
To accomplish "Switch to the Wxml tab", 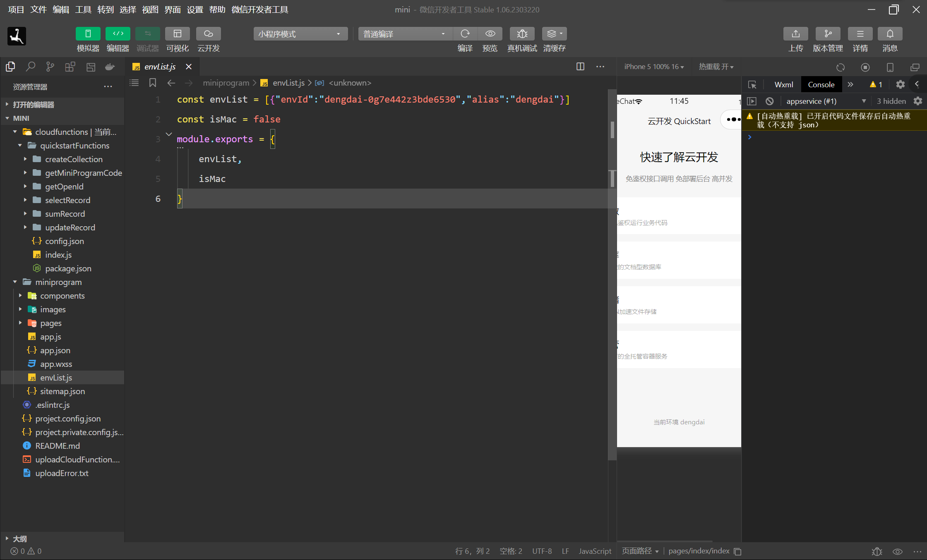I will click(783, 85).
